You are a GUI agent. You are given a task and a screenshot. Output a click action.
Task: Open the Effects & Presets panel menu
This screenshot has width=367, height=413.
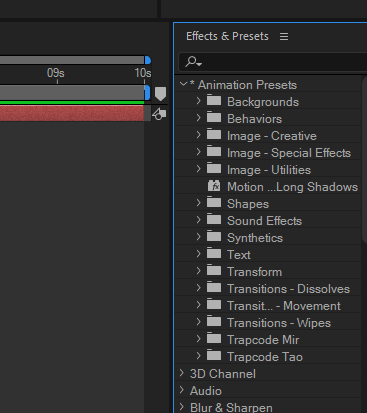tap(284, 36)
